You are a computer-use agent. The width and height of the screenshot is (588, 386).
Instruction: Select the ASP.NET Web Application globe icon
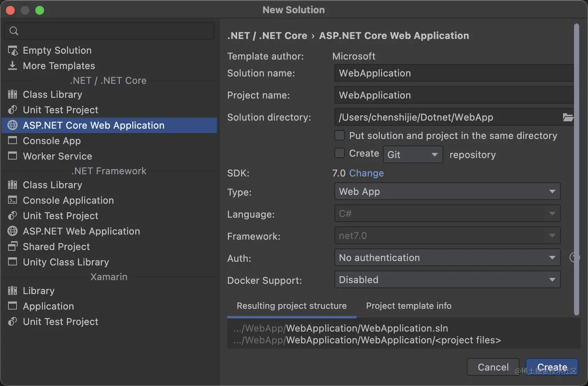[x=13, y=231]
